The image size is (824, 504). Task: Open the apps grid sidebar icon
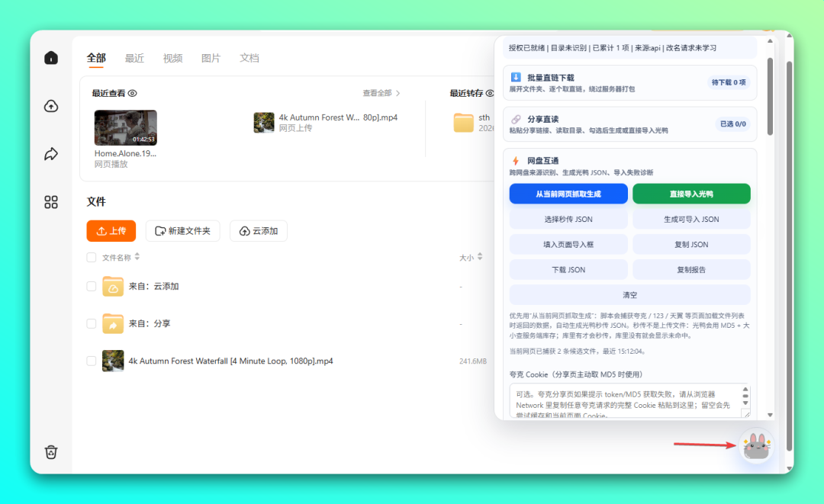[x=51, y=202]
